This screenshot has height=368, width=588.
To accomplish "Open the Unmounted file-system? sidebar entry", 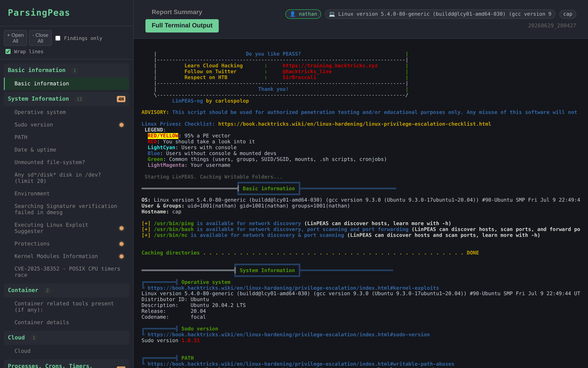I will (x=66, y=162).
